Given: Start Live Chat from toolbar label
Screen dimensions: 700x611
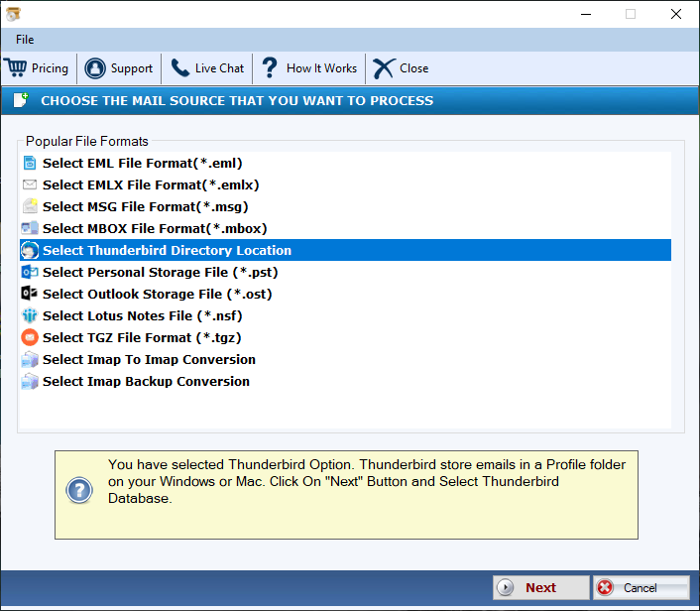Looking at the screenshot, I should point(219,68).
